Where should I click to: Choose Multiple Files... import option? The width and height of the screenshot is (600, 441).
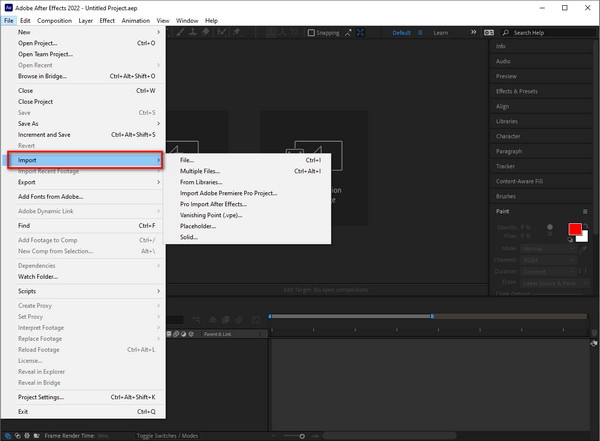click(x=248, y=171)
